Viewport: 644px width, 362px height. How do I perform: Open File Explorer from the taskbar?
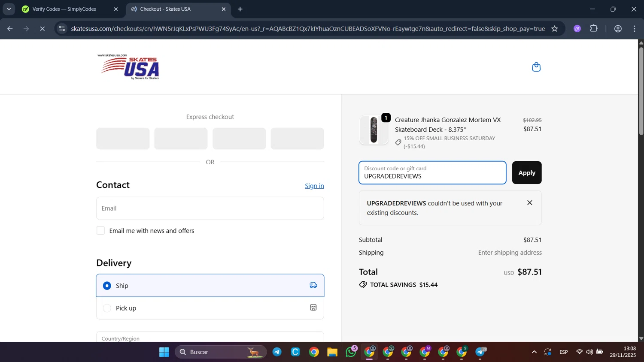coord(332,352)
